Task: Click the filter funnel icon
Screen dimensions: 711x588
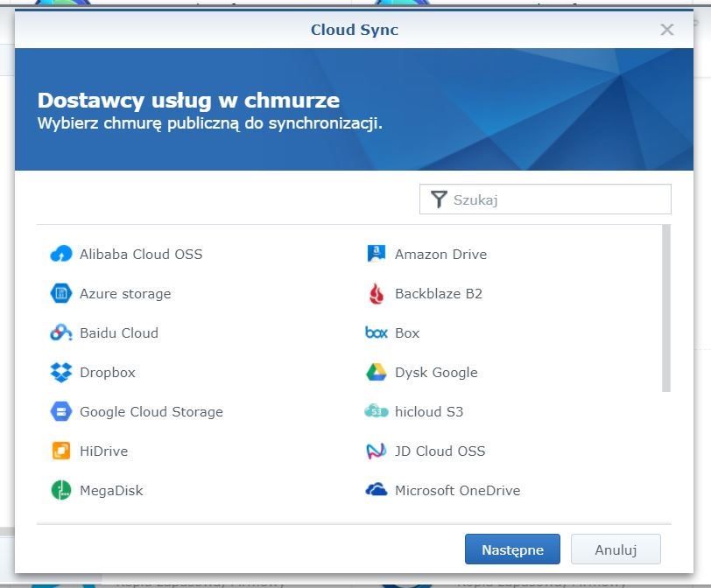Action: coord(439,199)
